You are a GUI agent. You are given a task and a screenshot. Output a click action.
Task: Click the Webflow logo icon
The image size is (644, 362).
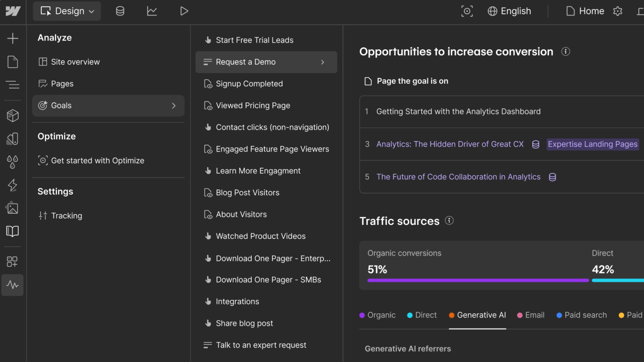(13, 11)
